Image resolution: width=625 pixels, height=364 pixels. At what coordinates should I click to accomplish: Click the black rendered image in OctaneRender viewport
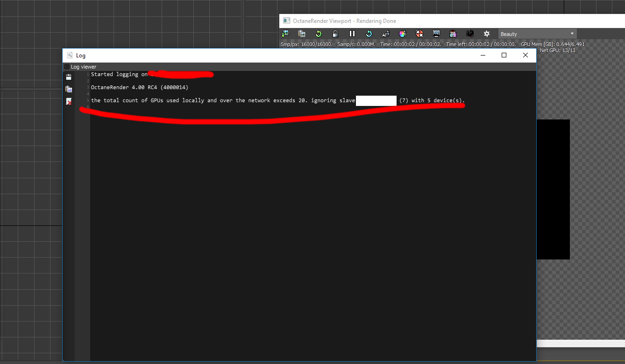[x=553, y=189]
